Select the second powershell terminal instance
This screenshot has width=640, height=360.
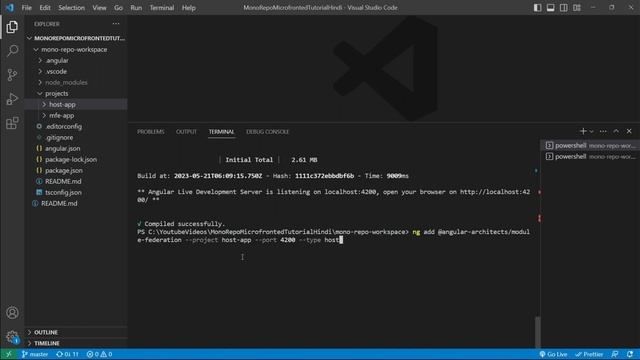(x=590, y=156)
